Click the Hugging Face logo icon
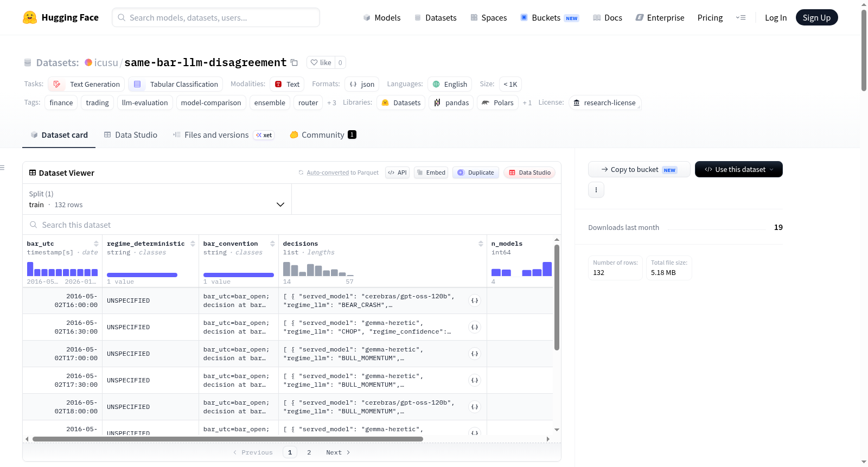Viewport: 868px width, 467px height. (30, 17)
